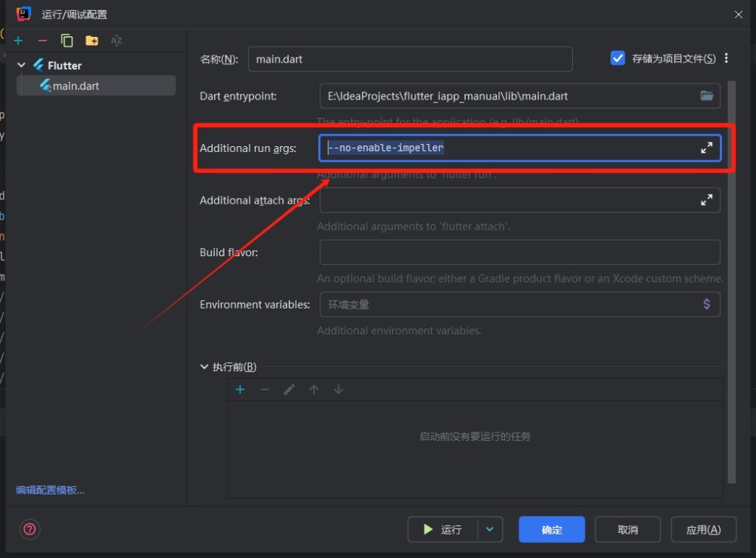756x558 pixels.
Task: Expand the Additional run args field editor
Action: tap(707, 148)
